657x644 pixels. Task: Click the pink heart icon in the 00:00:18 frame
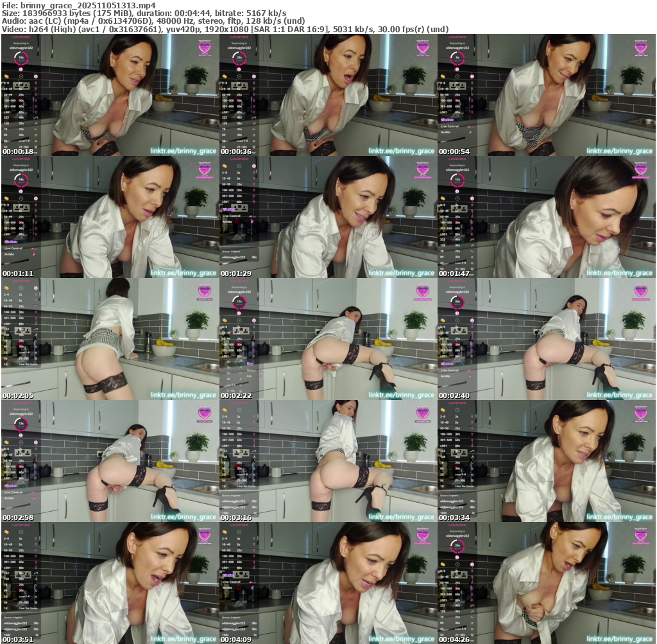pyautogui.click(x=204, y=47)
